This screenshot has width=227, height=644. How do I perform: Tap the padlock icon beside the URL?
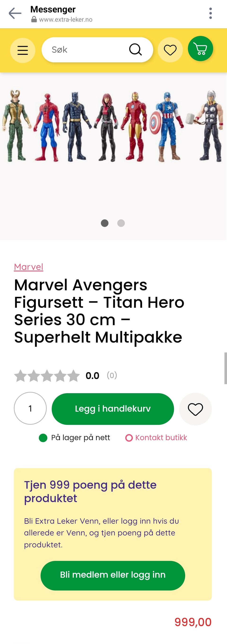pyautogui.click(x=34, y=20)
